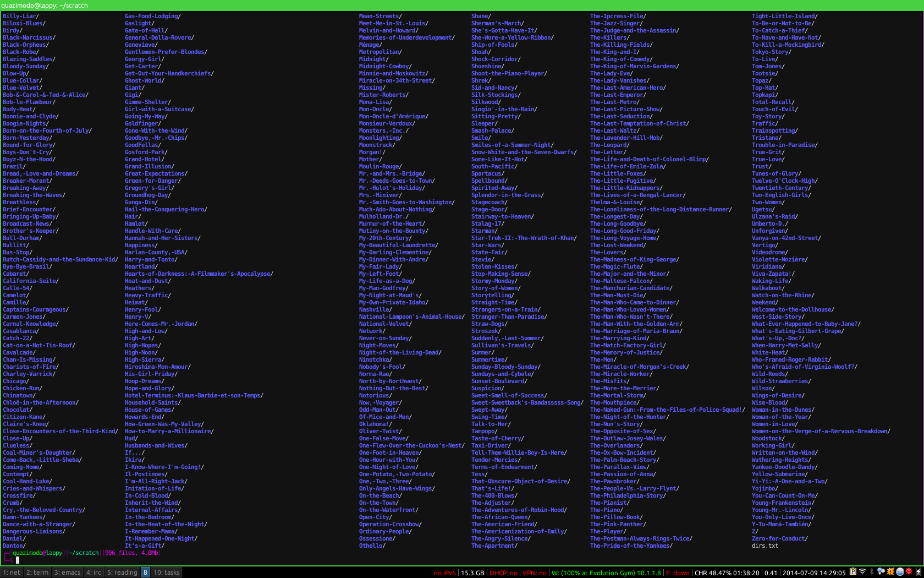924x578 pixels.
Task: Click the 'Blazing-Saddles/' directory
Action: [x=29, y=59]
